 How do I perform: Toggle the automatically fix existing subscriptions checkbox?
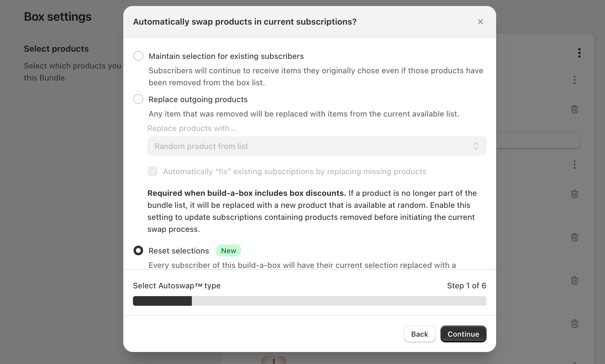[153, 171]
